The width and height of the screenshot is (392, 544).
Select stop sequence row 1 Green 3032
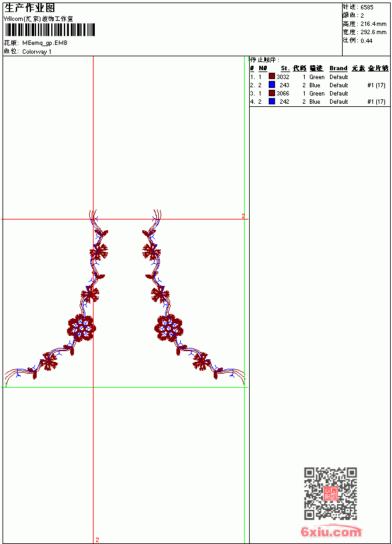pos(319,77)
